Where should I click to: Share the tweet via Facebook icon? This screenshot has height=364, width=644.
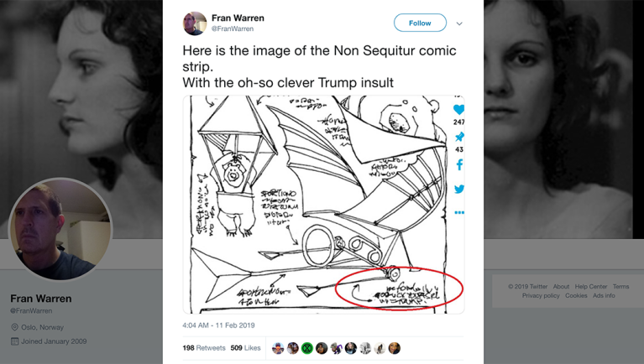click(459, 165)
